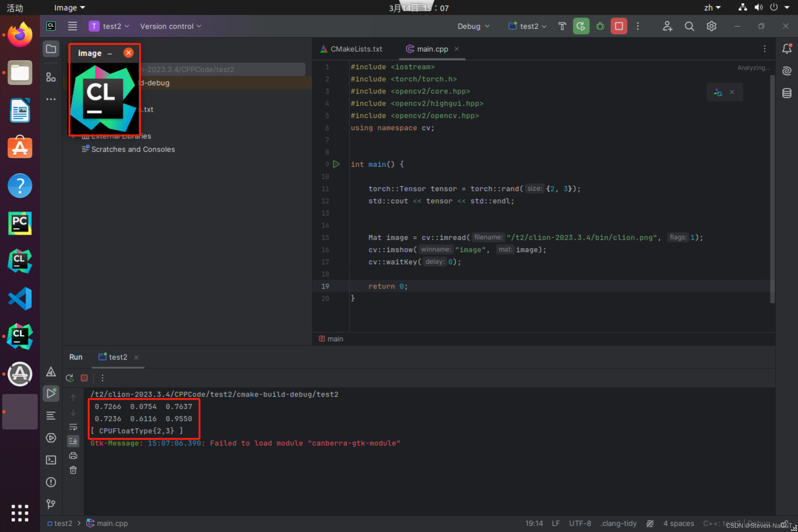Expand the test2 run tab options menu

tap(102, 378)
